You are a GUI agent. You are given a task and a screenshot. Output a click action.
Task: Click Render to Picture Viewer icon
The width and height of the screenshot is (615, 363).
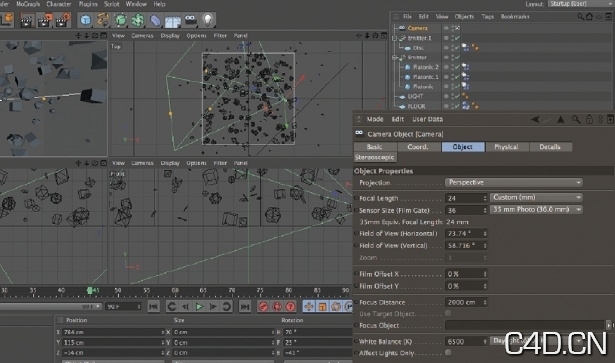pos(44,20)
